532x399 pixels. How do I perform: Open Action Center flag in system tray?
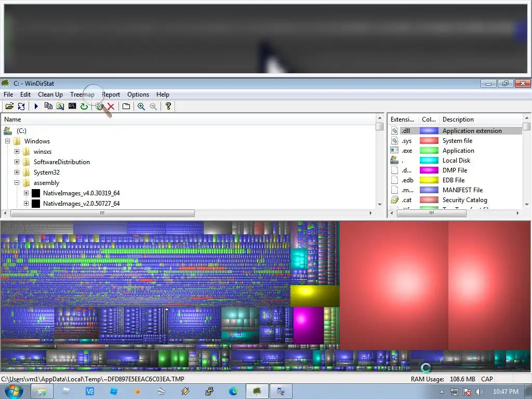pos(467,392)
